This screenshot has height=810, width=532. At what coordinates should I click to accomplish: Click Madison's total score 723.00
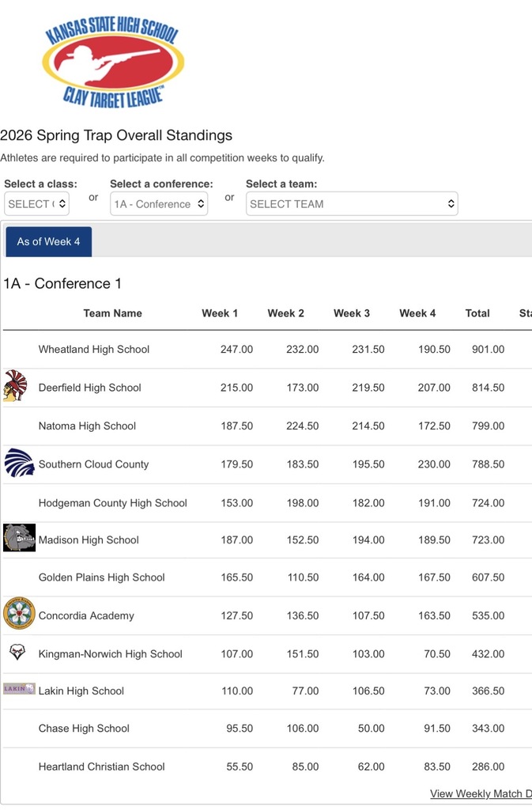click(x=489, y=539)
